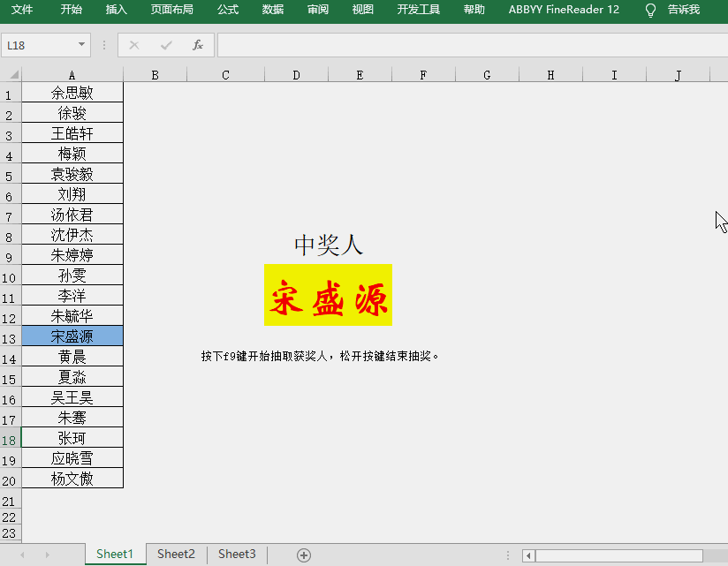Select column C header
This screenshot has height=566, width=728.
pyautogui.click(x=225, y=75)
